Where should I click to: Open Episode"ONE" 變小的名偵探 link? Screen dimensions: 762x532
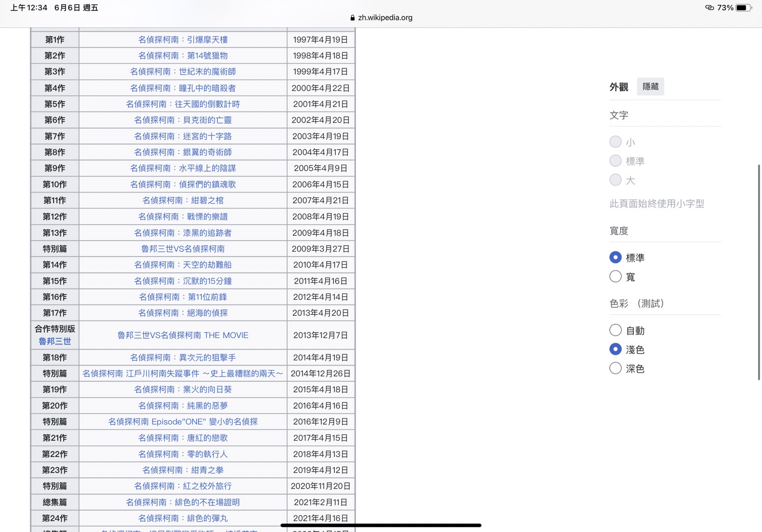coord(183,422)
